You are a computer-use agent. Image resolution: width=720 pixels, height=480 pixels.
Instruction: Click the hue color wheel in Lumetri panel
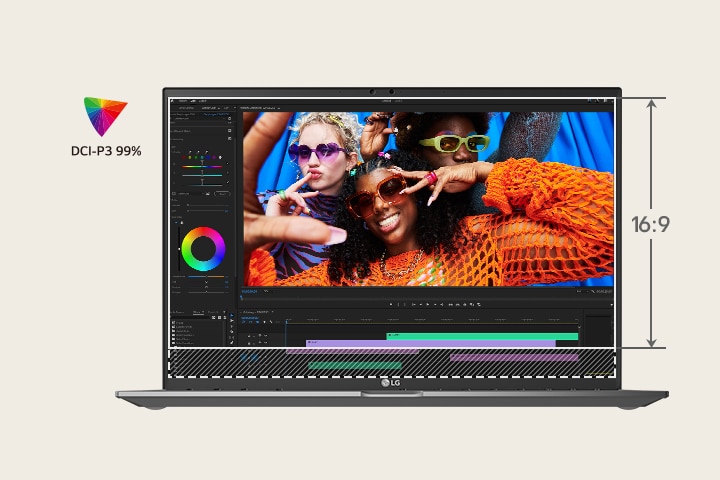pos(205,248)
